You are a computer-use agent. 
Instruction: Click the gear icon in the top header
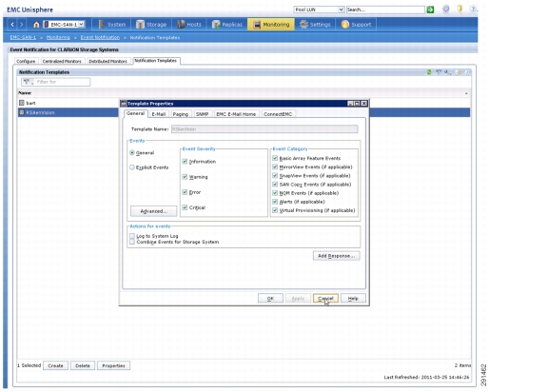(446, 10)
